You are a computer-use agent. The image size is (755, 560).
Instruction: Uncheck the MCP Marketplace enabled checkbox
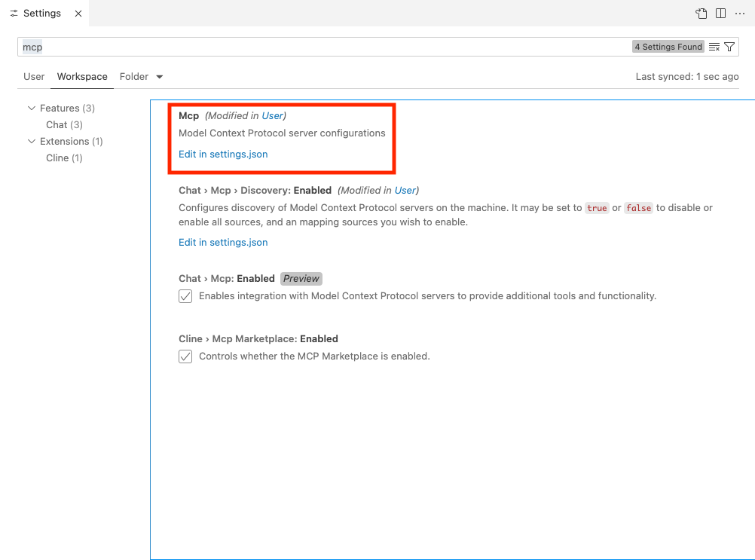185,356
